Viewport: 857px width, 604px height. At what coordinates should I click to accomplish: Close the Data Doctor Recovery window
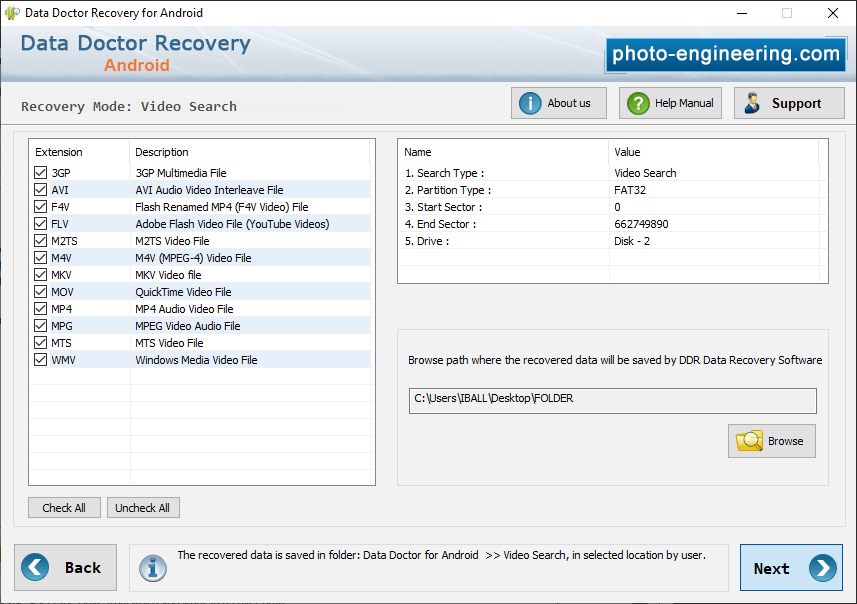[x=832, y=13]
